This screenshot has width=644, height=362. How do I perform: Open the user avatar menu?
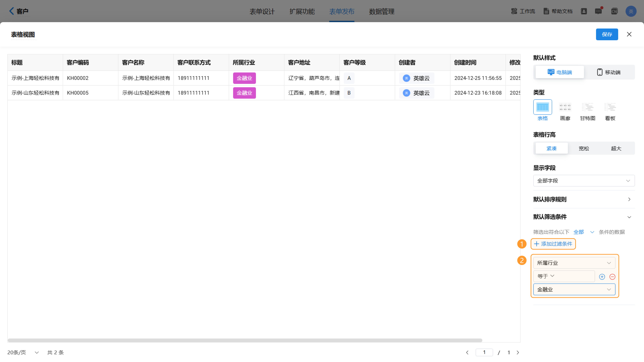coord(631,11)
